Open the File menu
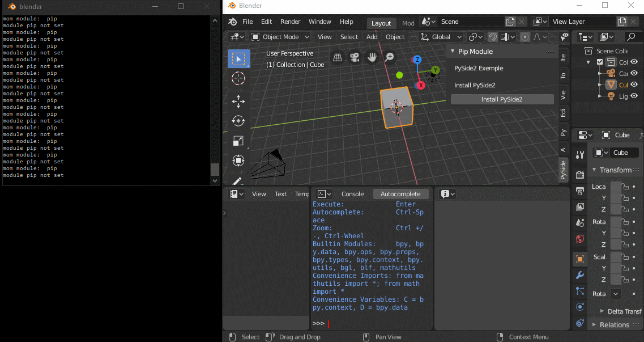This screenshot has width=644, height=342. click(248, 22)
